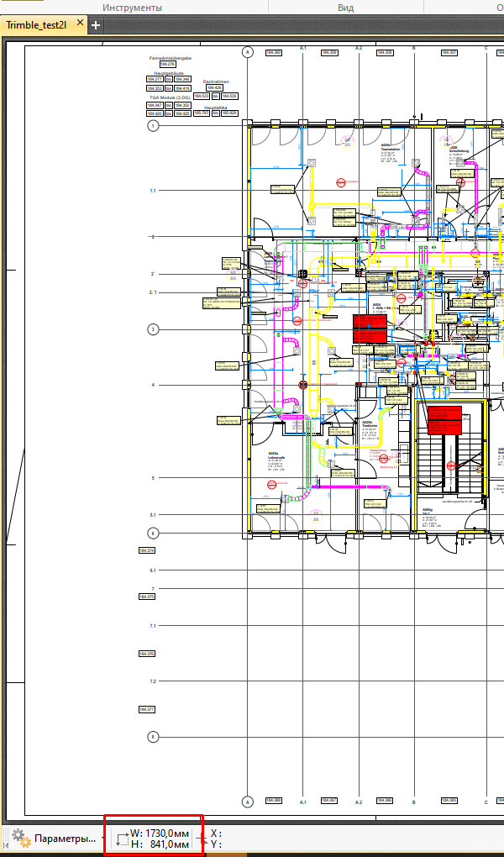Click the Hauptattika legend heading
Image resolution: width=504 pixels, height=857 pixels.
pos(215,108)
